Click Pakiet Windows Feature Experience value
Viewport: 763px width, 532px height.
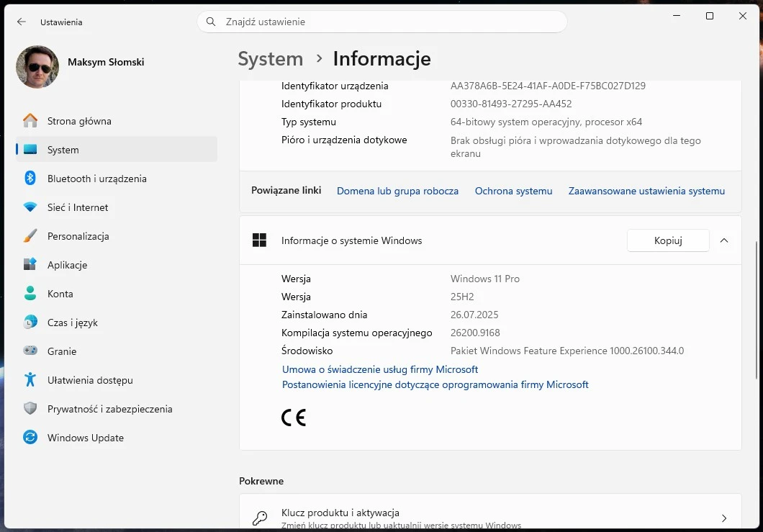pos(567,351)
